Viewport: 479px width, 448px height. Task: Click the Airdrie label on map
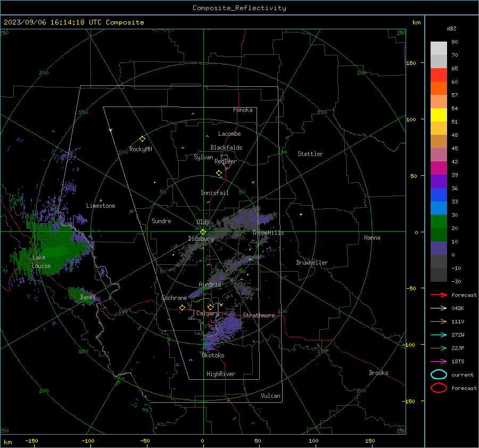210,284
